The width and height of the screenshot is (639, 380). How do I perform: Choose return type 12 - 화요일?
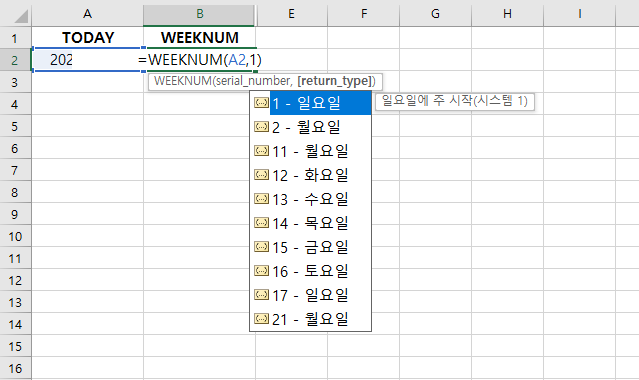click(311, 175)
